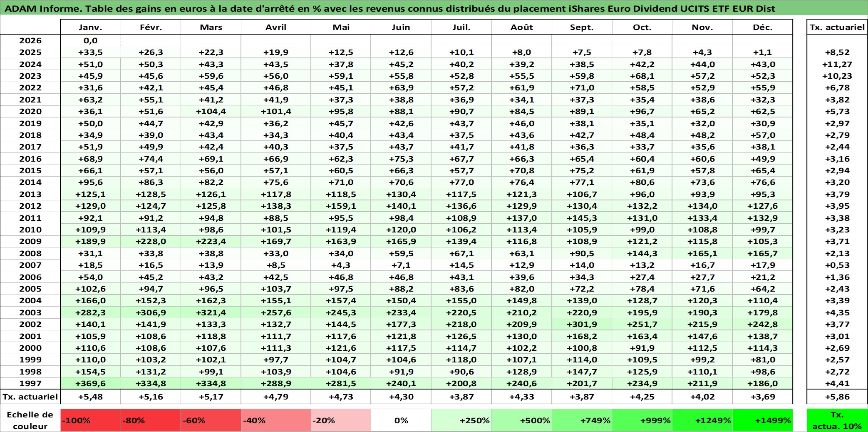This screenshot has width=868, height=432.
Task: Click the 'Déc.' column header
Action: (762, 27)
